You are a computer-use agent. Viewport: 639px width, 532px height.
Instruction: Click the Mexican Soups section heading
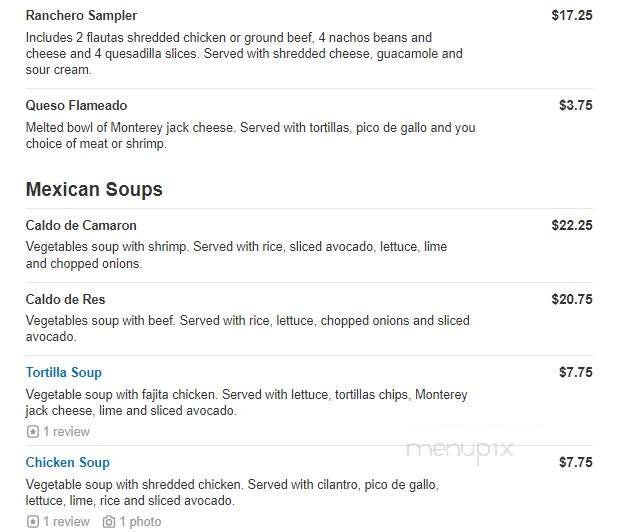(94, 190)
